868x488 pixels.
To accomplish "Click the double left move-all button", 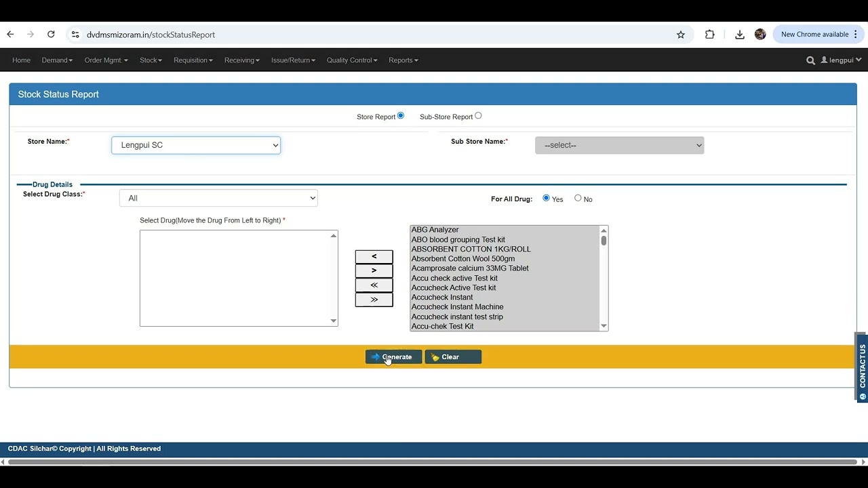I will click(x=374, y=285).
